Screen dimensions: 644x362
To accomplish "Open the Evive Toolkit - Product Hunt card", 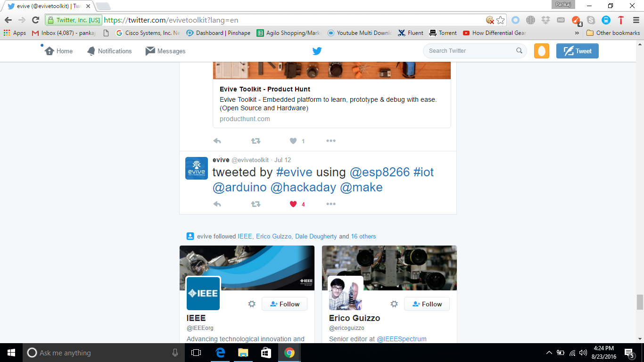I will [332, 103].
